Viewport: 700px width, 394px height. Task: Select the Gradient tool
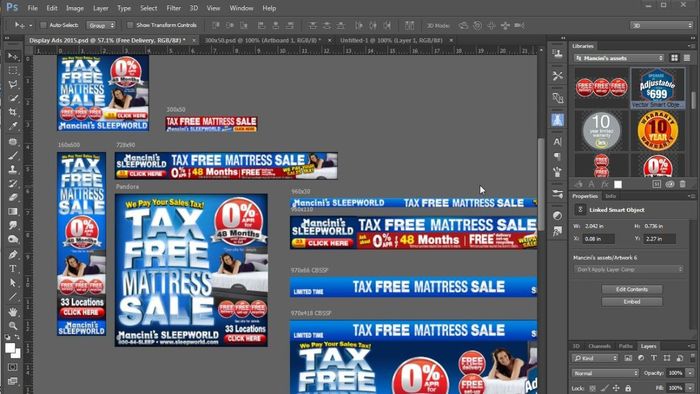[x=12, y=212]
